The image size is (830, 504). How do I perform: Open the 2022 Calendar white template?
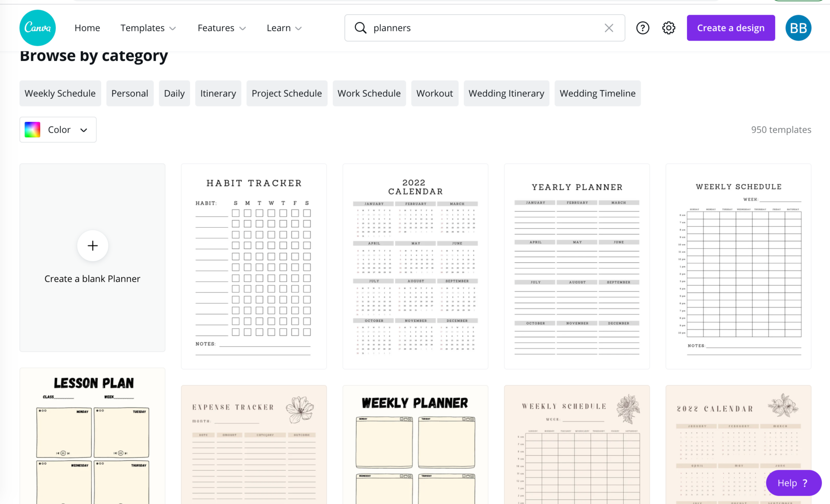point(415,266)
